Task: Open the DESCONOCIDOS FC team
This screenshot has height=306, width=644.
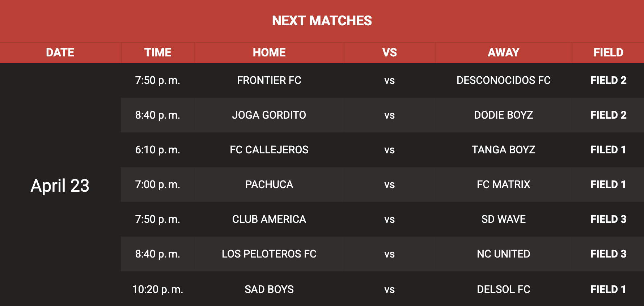Action: (503, 80)
